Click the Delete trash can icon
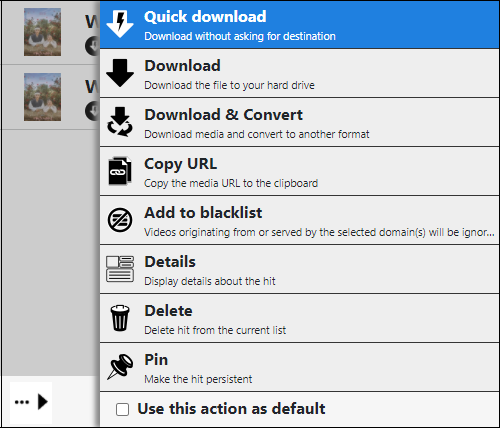Viewport: 500px width, 428px height. click(x=120, y=318)
